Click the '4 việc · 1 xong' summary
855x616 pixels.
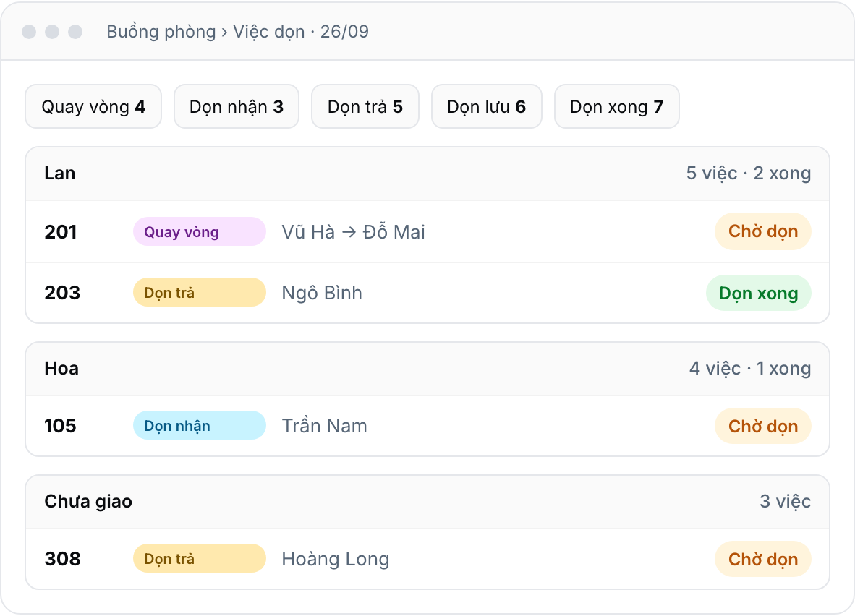750,369
